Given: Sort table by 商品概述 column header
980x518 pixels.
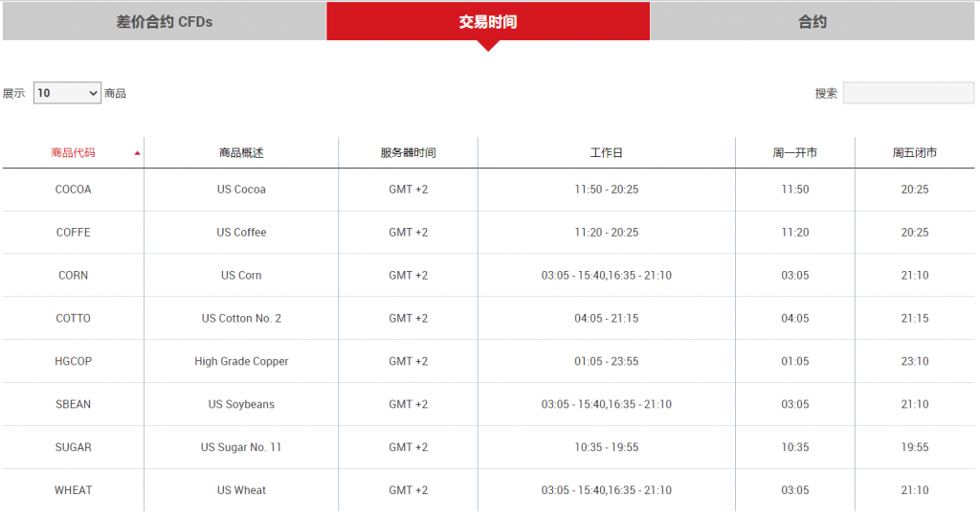Looking at the screenshot, I should tap(241, 153).
